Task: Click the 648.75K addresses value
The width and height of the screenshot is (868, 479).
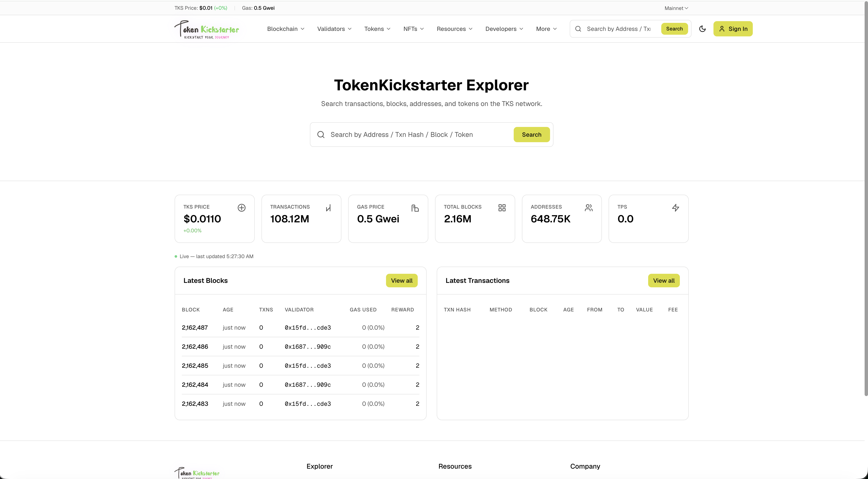Action: click(551, 219)
